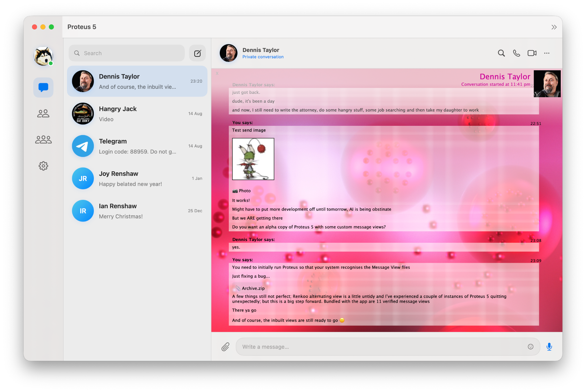Open the more options ellipsis menu
The image size is (586, 392).
547,53
